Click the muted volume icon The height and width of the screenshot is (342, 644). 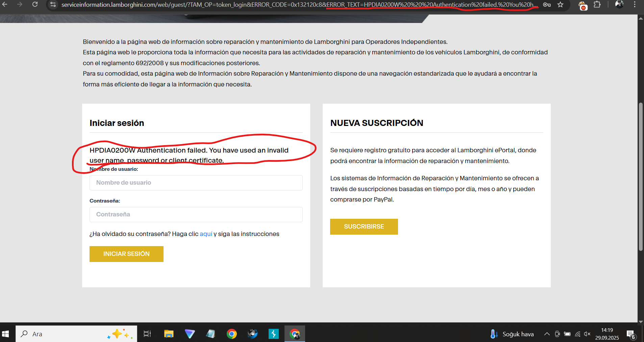point(587,334)
